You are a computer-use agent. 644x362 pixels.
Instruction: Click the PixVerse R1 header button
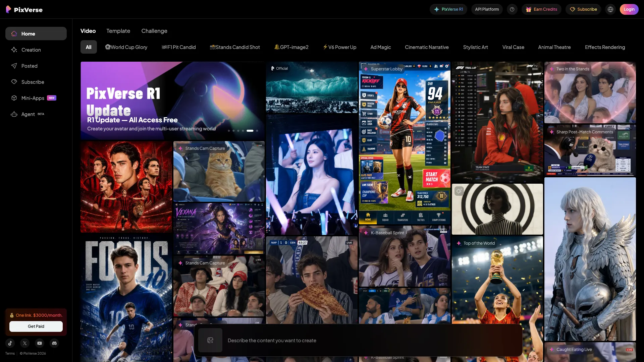click(448, 9)
